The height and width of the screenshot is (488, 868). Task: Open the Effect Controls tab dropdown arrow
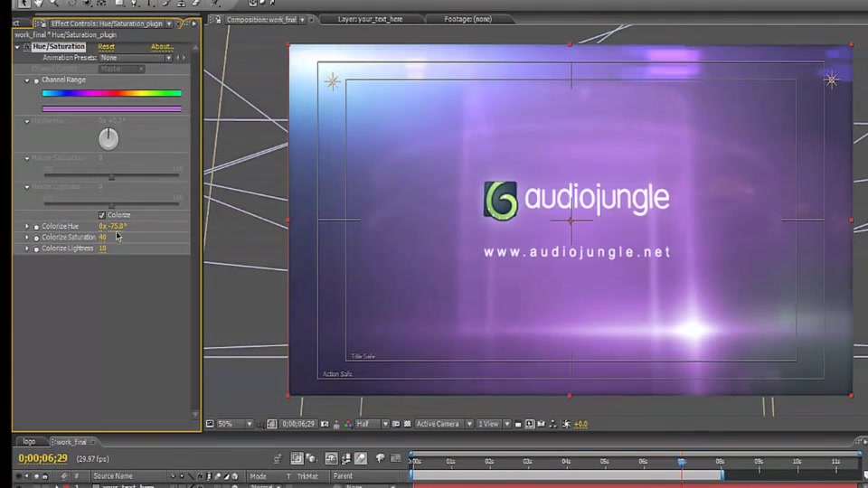169,23
